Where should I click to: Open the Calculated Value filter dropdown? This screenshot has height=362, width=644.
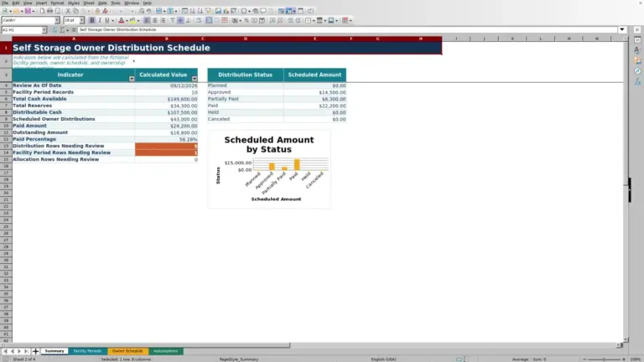(x=195, y=79)
